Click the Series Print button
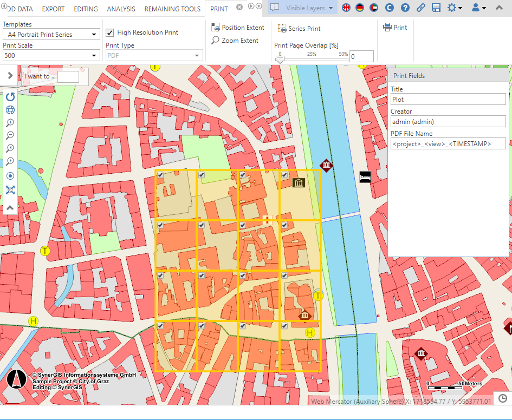The height and width of the screenshot is (420, 512). point(299,28)
